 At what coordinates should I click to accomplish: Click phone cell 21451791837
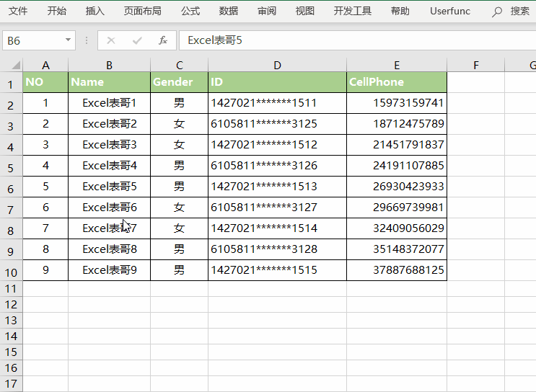[x=397, y=145]
